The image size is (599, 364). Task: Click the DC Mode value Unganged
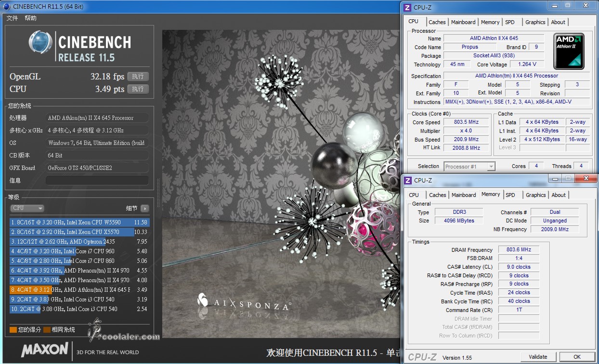[x=555, y=221]
